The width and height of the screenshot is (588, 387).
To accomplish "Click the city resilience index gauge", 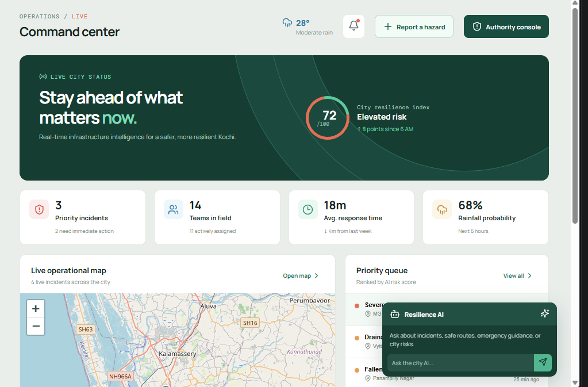I will point(328,118).
